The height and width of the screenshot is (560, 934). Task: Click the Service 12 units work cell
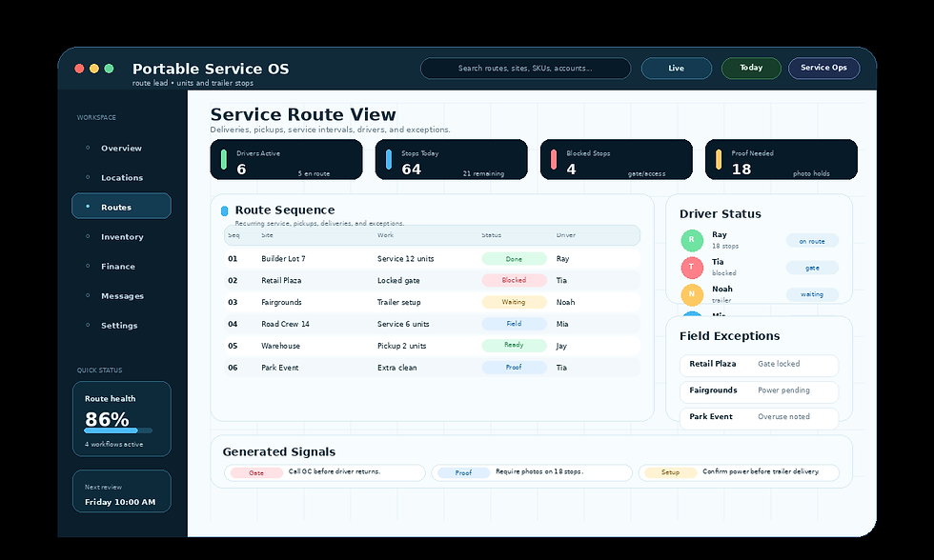(406, 259)
